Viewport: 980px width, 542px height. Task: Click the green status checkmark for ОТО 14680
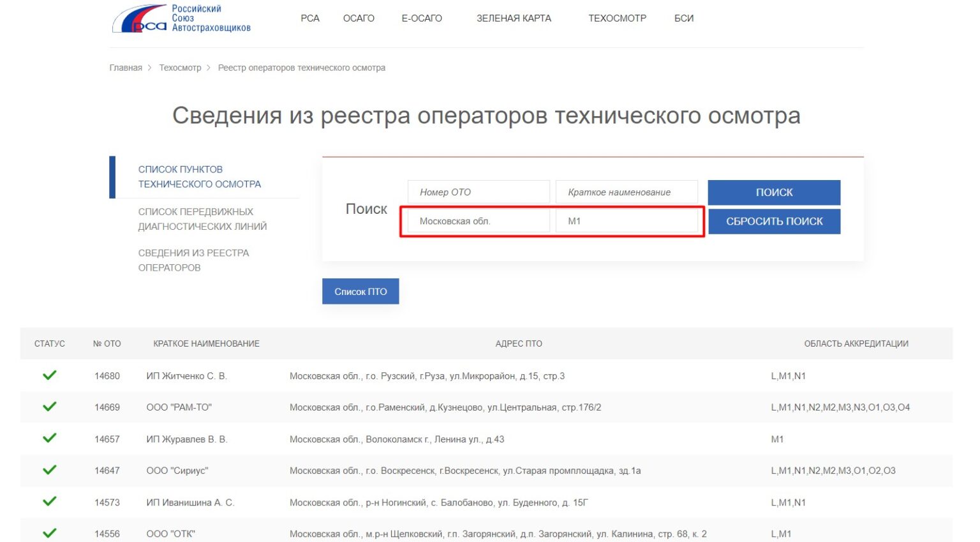coord(49,375)
